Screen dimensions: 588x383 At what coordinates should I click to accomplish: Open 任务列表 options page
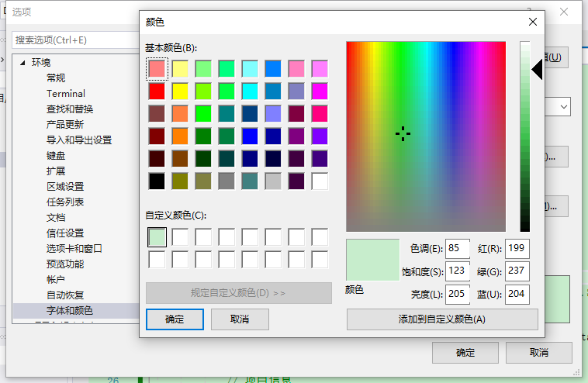(65, 202)
